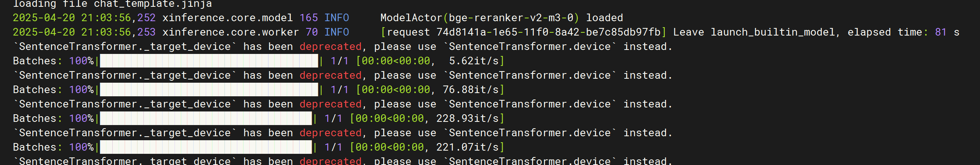Click the word "loaded" after ModelActor
The width and height of the screenshot is (980, 165).
pos(604,18)
